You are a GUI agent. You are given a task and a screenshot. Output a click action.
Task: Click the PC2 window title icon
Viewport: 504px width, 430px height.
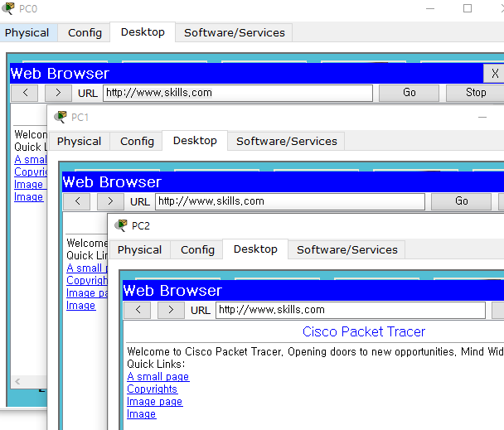coord(121,225)
